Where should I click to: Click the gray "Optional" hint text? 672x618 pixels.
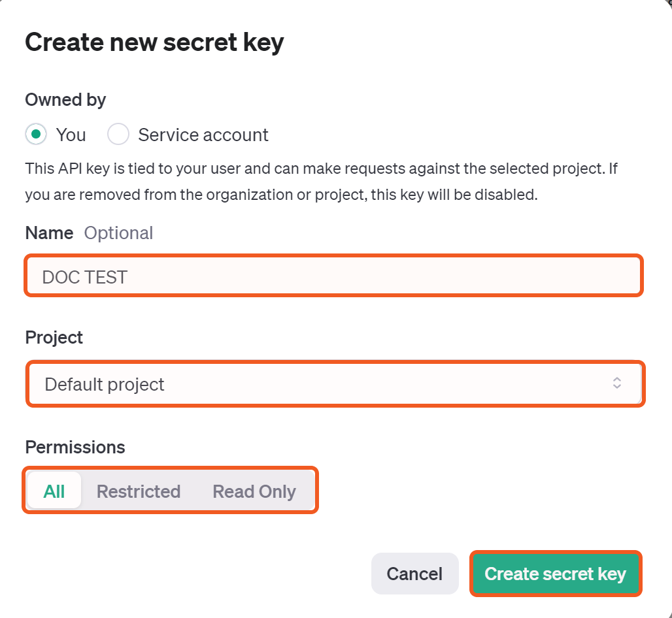tap(118, 233)
